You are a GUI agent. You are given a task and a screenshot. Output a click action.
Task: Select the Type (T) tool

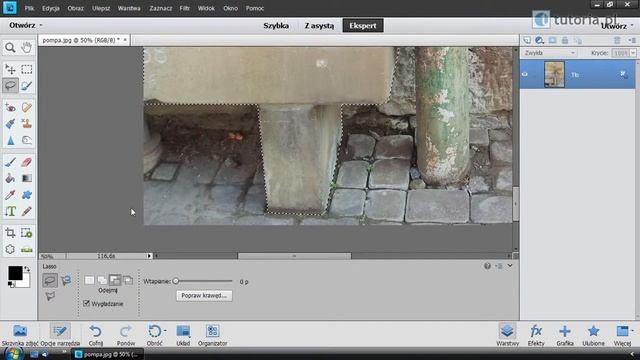[x=10, y=211]
